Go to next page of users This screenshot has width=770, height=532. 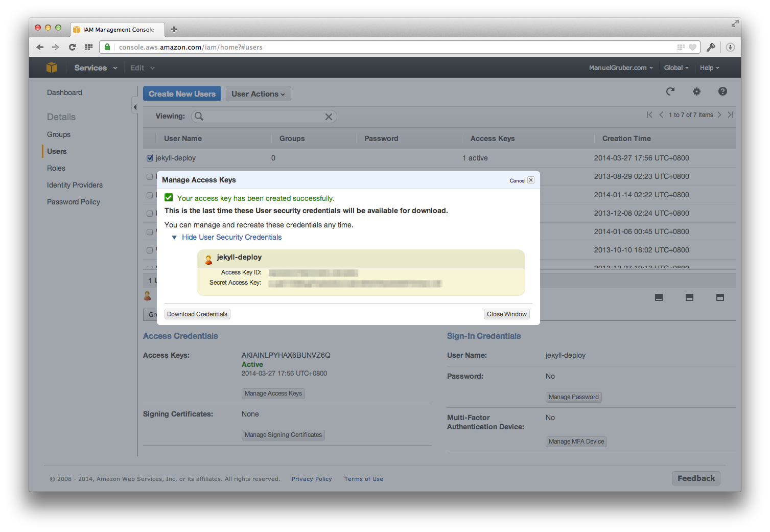point(719,115)
